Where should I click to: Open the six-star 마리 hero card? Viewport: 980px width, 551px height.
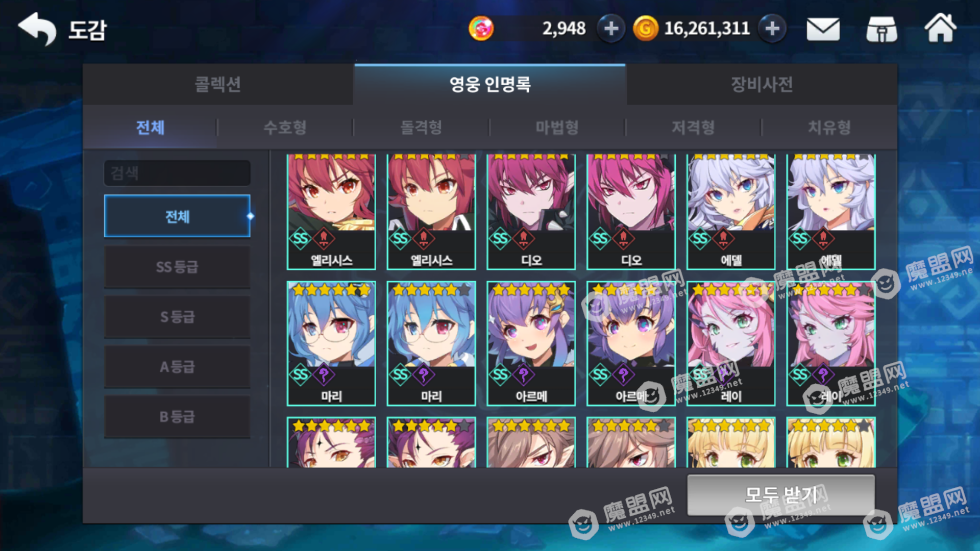[x=331, y=343]
